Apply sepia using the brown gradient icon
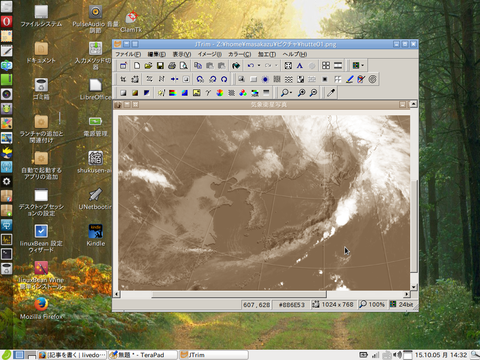Viewport: 480px width, 360px height. [135, 93]
